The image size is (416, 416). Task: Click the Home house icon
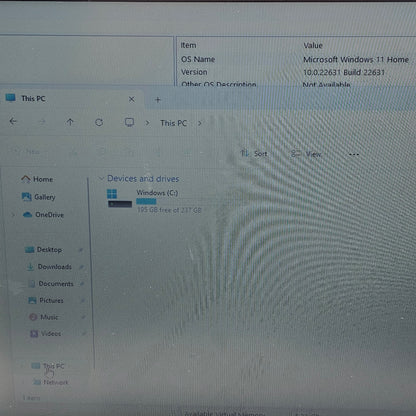26,179
